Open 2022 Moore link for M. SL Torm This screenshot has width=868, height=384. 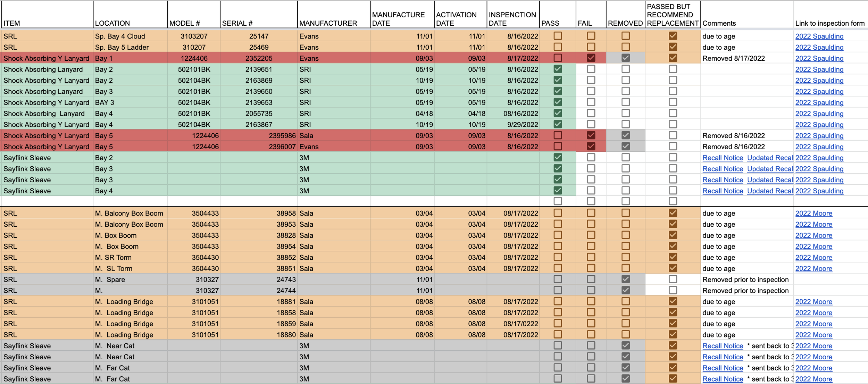[x=814, y=268]
